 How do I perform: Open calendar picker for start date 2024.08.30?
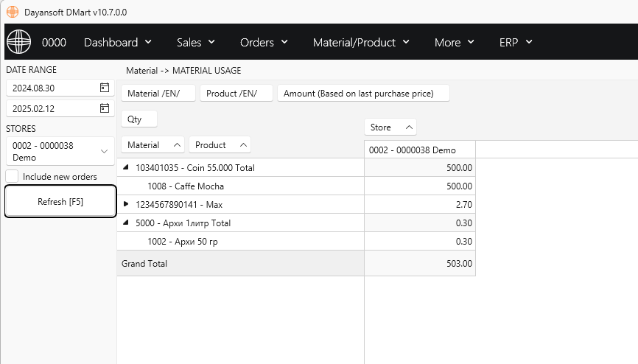point(105,88)
